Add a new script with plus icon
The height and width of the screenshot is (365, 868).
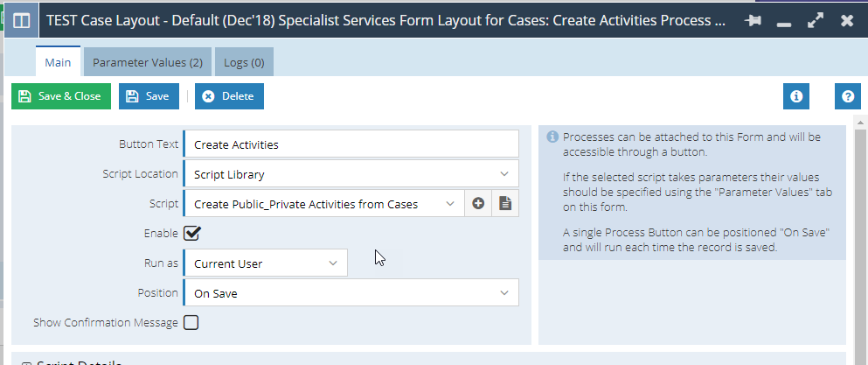coord(478,204)
